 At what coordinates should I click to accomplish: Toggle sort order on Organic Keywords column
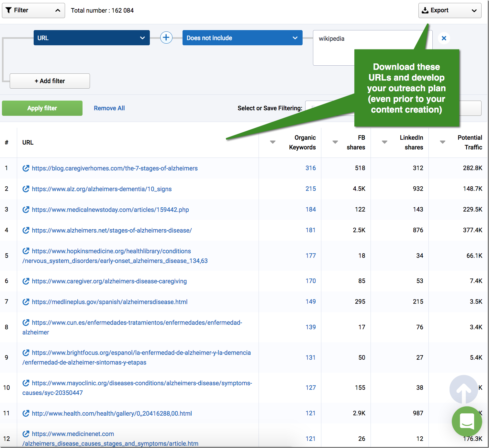(272, 142)
